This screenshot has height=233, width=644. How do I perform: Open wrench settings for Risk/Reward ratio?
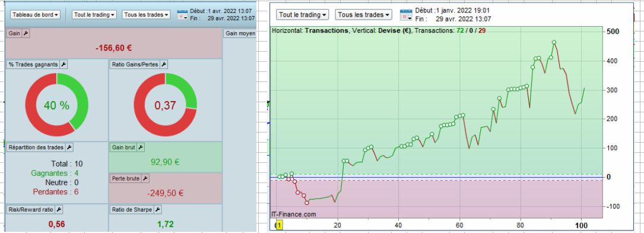(58, 210)
